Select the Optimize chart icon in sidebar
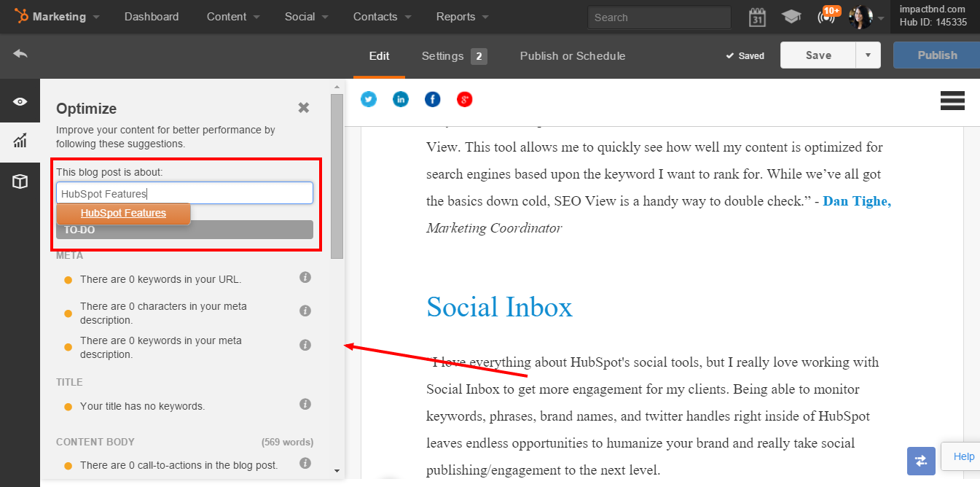 [20, 140]
